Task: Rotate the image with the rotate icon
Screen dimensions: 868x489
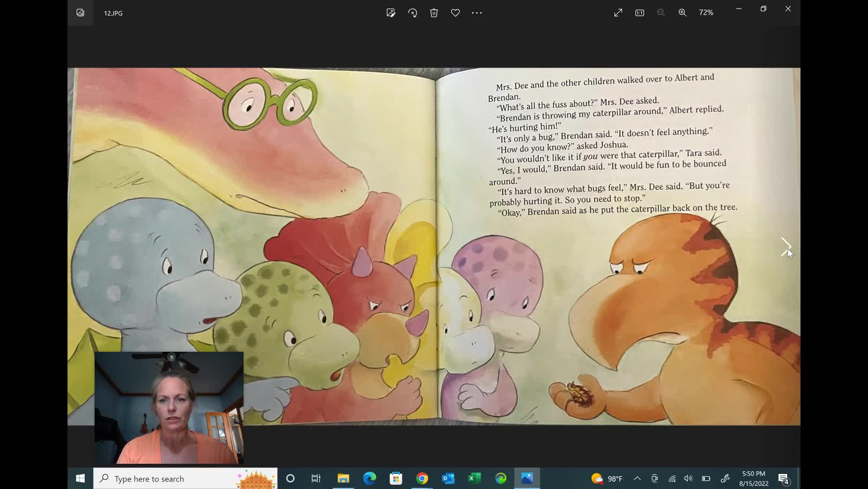Action: (413, 13)
